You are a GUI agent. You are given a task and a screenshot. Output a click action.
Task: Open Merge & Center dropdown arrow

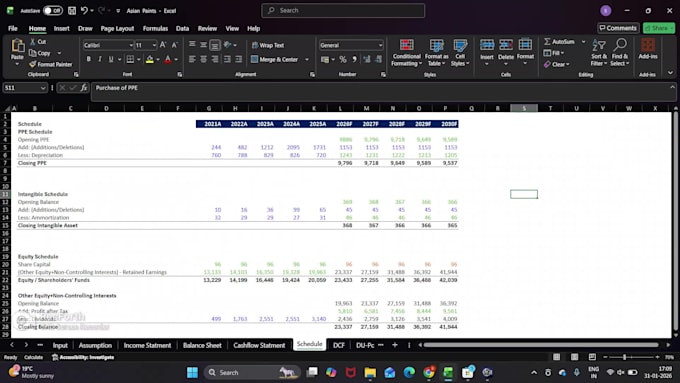[x=307, y=59]
